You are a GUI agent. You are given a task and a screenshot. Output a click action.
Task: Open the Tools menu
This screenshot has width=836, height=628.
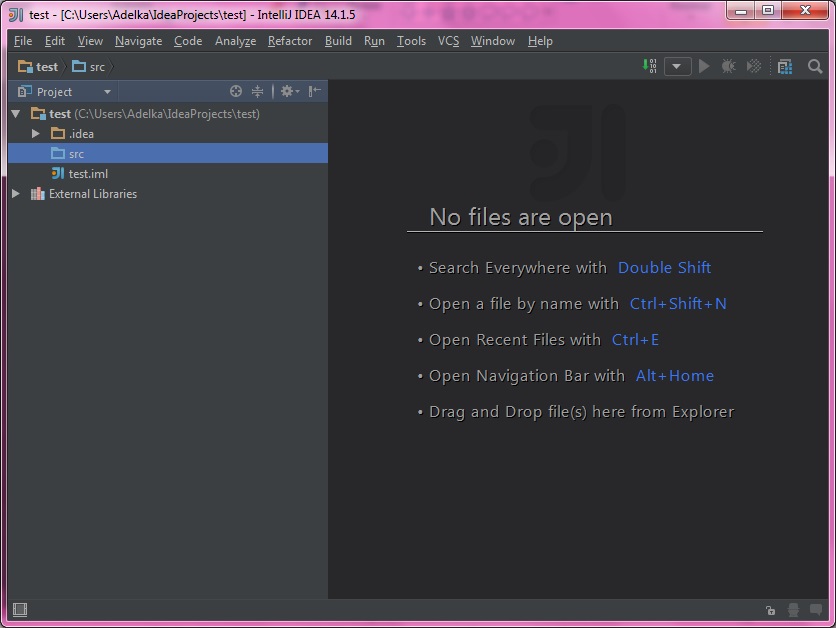pos(411,41)
